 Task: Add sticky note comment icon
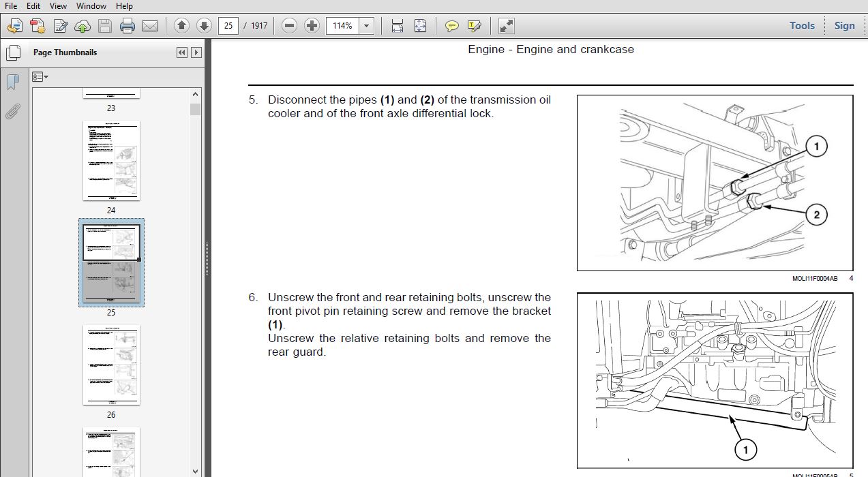pos(451,26)
